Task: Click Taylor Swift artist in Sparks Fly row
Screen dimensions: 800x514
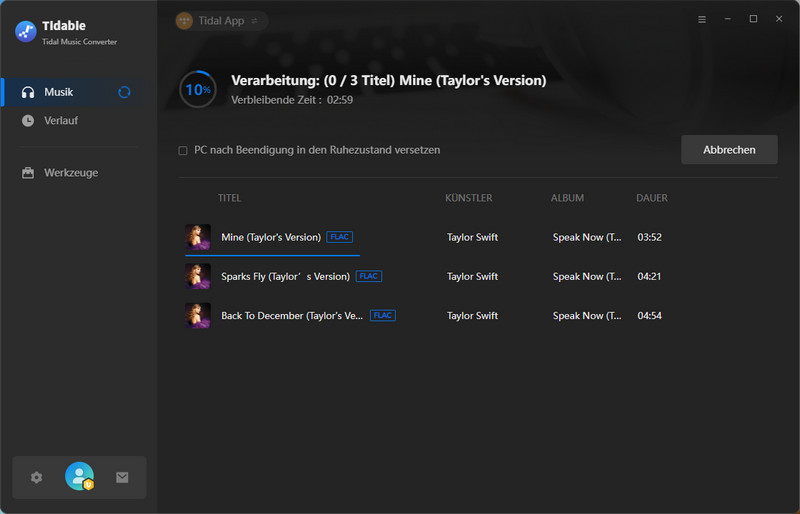Action: pyautogui.click(x=472, y=277)
